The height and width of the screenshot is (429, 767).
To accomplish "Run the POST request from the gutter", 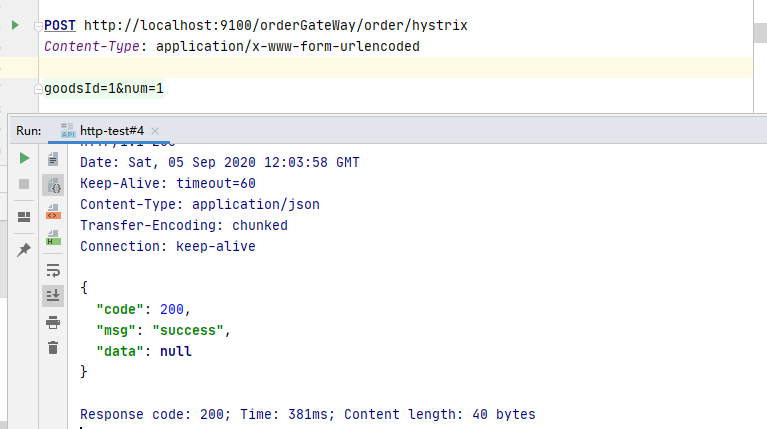I will coord(15,24).
